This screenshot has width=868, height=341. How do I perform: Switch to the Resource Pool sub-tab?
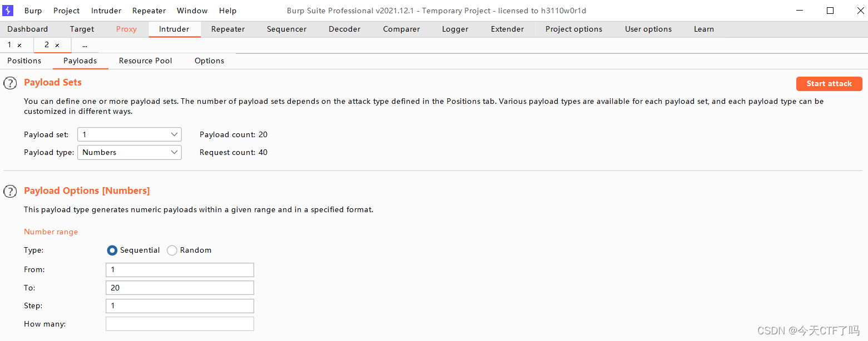(146, 61)
